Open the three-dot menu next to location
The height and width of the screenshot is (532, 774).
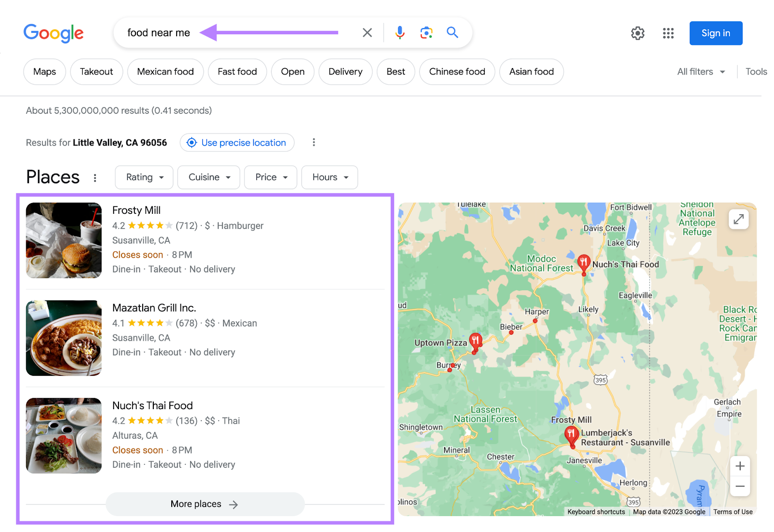(x=314, y=142)
